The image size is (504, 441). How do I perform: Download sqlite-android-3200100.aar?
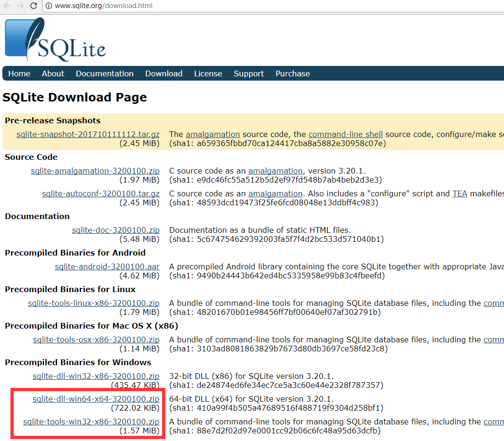[107, 266]
